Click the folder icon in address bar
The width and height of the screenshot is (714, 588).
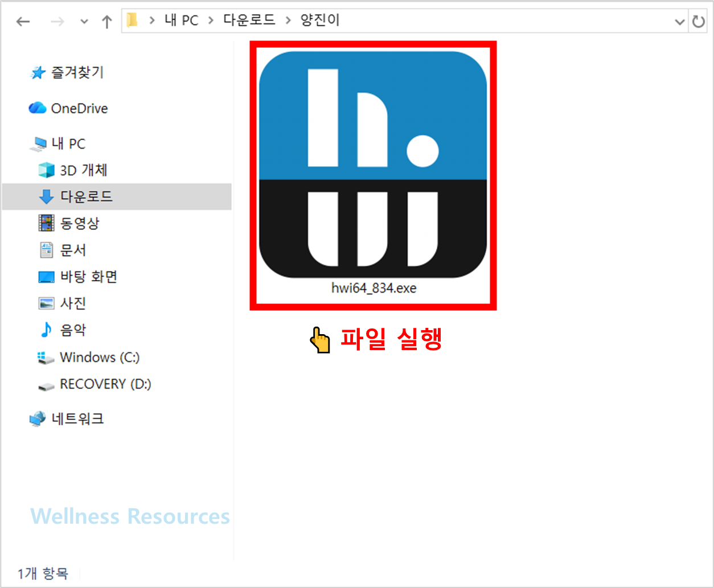(x=132, y=20)
